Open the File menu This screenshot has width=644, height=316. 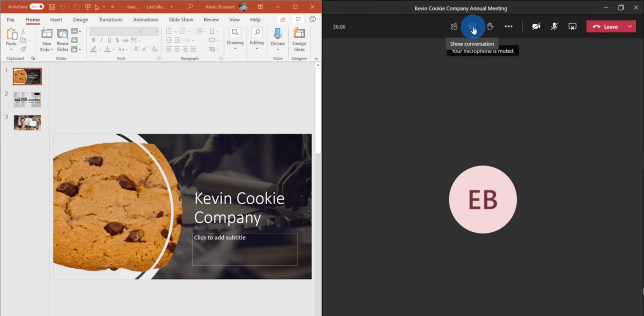click(10, 20)
